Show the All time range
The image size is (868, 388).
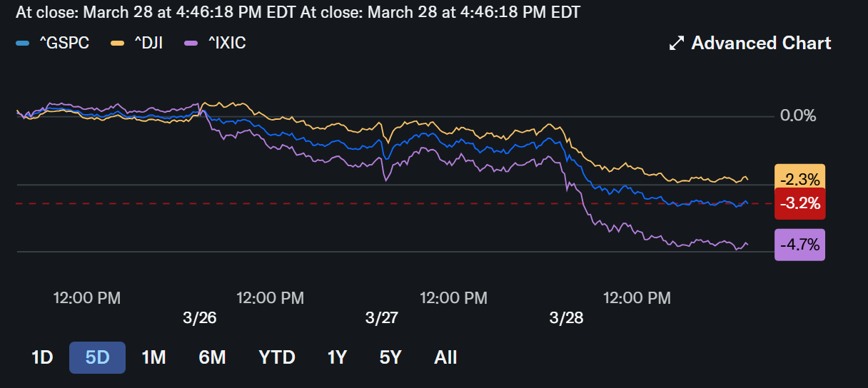[445, 358]
